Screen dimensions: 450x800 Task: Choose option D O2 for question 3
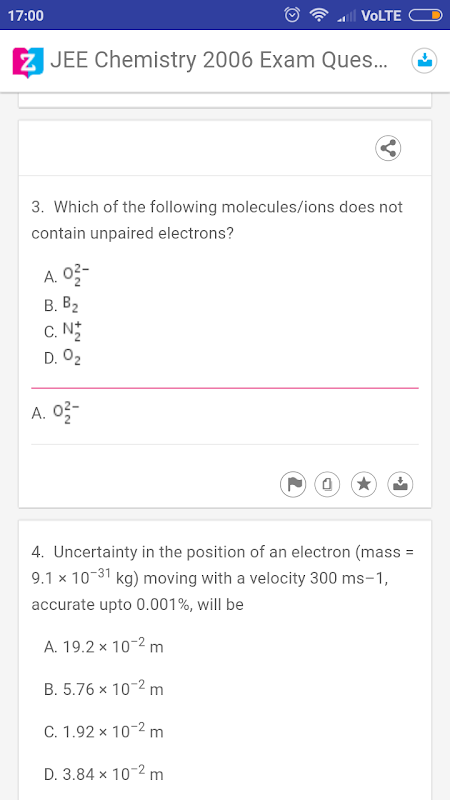click(62, 359)
